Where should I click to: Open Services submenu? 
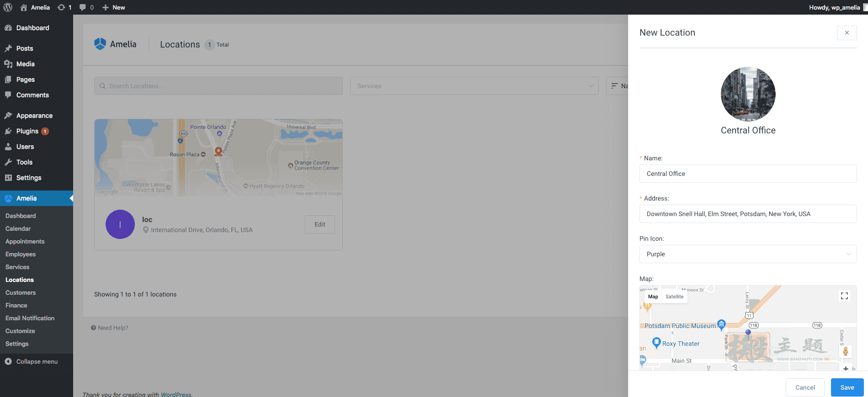tap(17, 267)
